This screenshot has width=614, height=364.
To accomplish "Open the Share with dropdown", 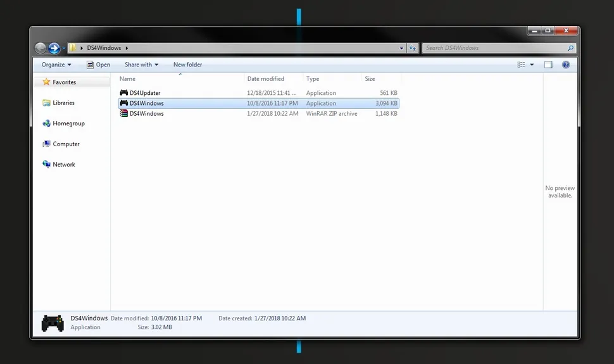I will (x=141, y=65).
